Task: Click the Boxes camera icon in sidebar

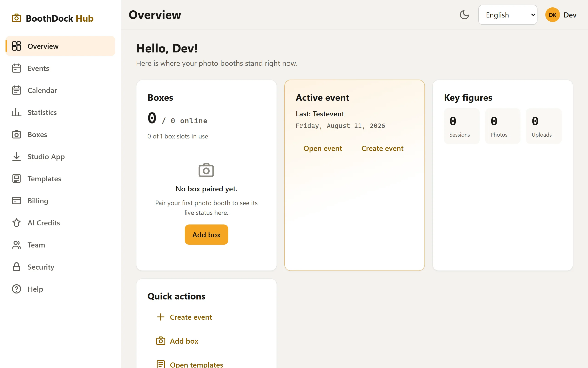Action: [x=17, y=135]
